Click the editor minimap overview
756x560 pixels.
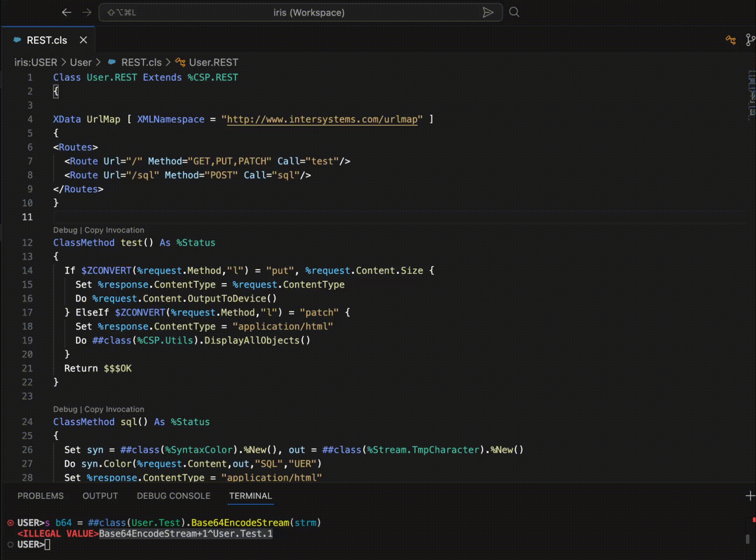751,95
